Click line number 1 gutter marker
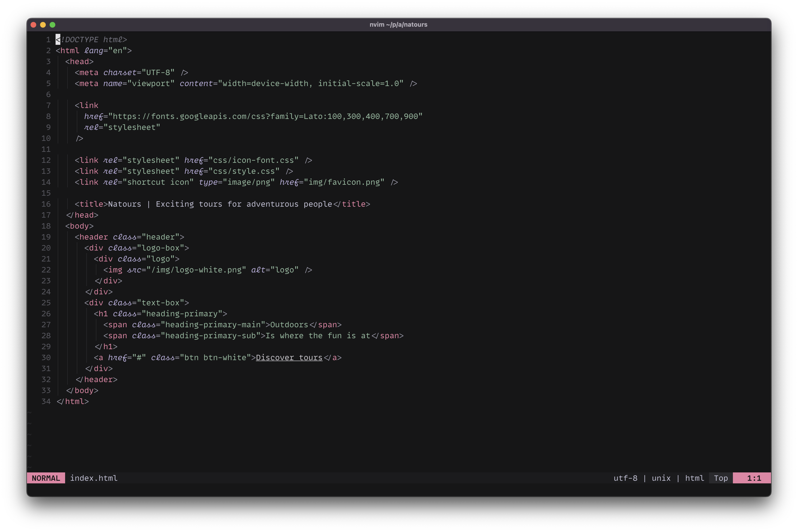The width and height of the screenshot is (798, 532). point(47,39)
